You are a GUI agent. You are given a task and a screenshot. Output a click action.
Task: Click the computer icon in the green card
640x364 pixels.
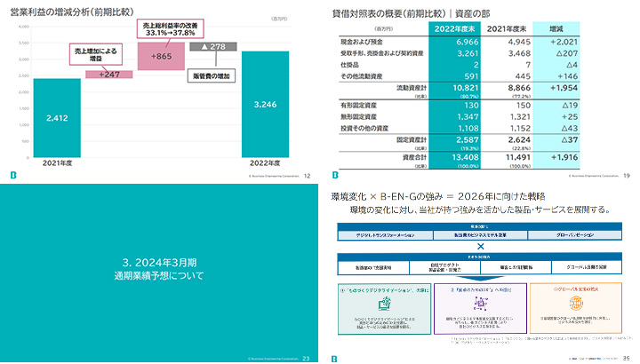(385, 304)
